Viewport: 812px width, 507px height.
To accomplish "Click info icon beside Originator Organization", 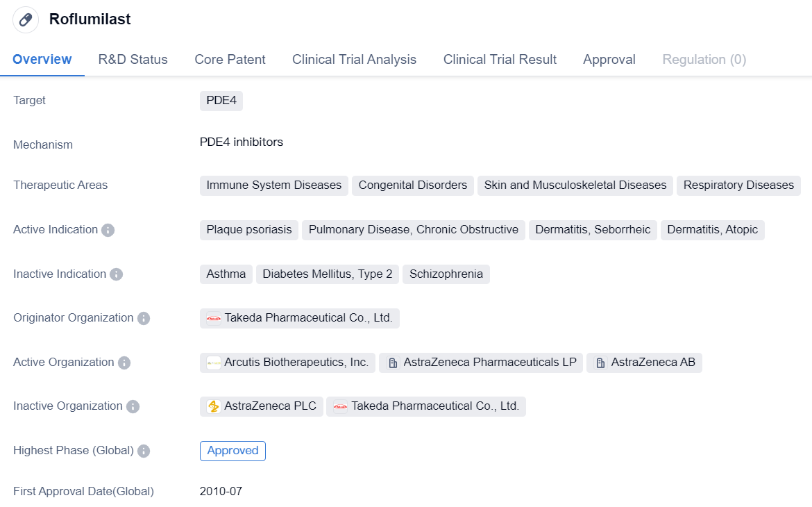I will (144, 318).
